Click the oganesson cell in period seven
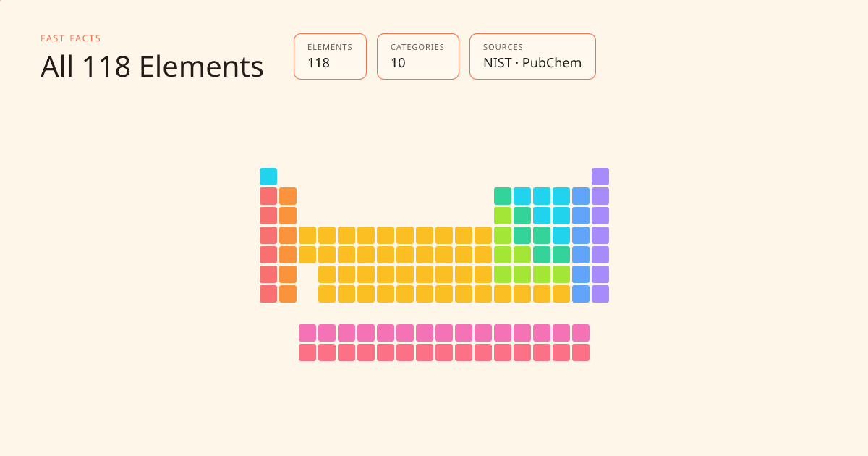This screenshot has height=456, width=868. (600, 294)
